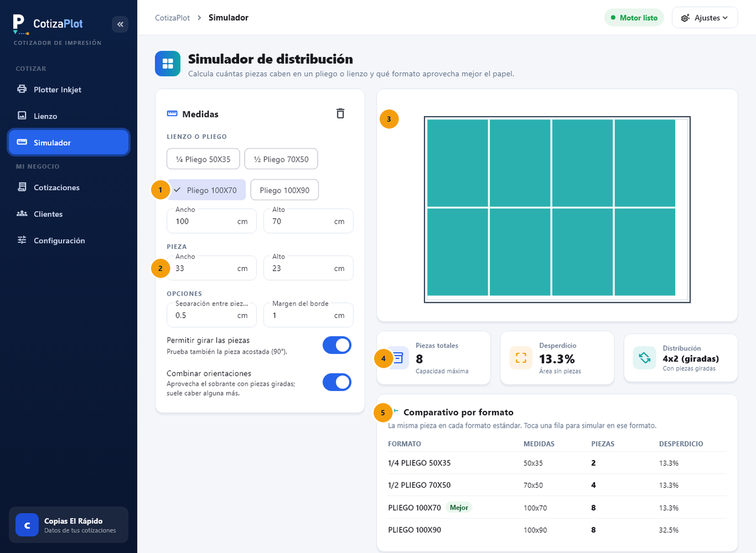This screenshot has height=553, width=756.
Task: Click the Distribución rotate icon
Action: [x=644, y=358]
